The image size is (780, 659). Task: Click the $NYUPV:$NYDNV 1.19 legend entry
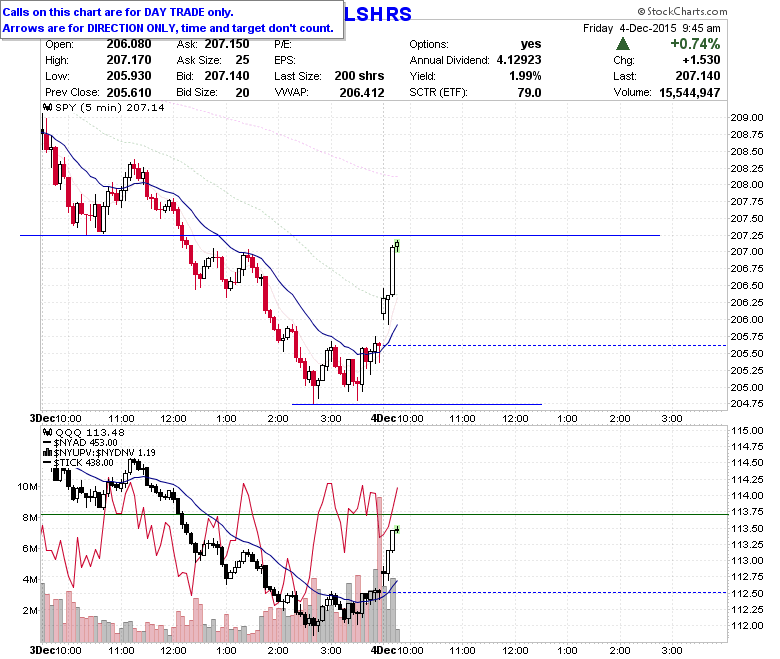coord(104,453)
